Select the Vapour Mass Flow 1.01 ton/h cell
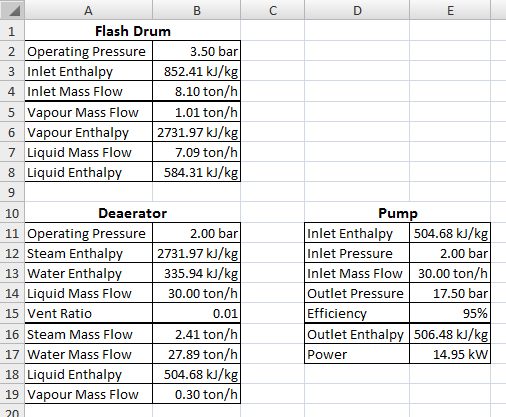The image size is (506, 417). click(x=197, y=112)
